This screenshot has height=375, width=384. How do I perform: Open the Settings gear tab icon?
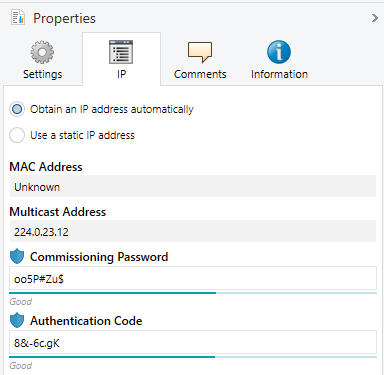pyautogui.click(x=42, y=52)
